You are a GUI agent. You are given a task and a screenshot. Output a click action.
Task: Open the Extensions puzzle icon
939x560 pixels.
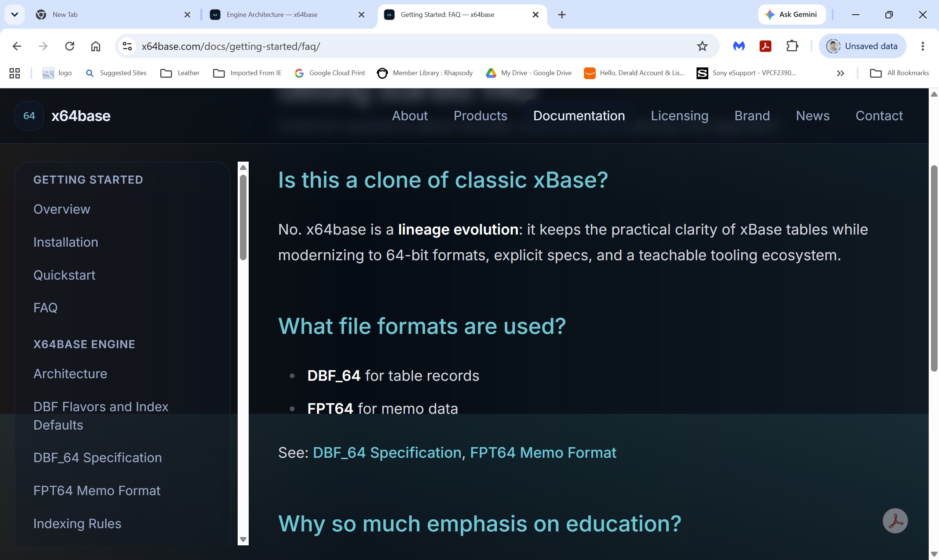(792, 46)
